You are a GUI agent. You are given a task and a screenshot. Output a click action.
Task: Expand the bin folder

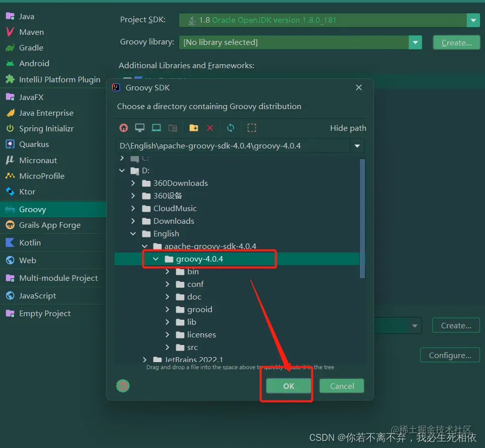point(168,272)
